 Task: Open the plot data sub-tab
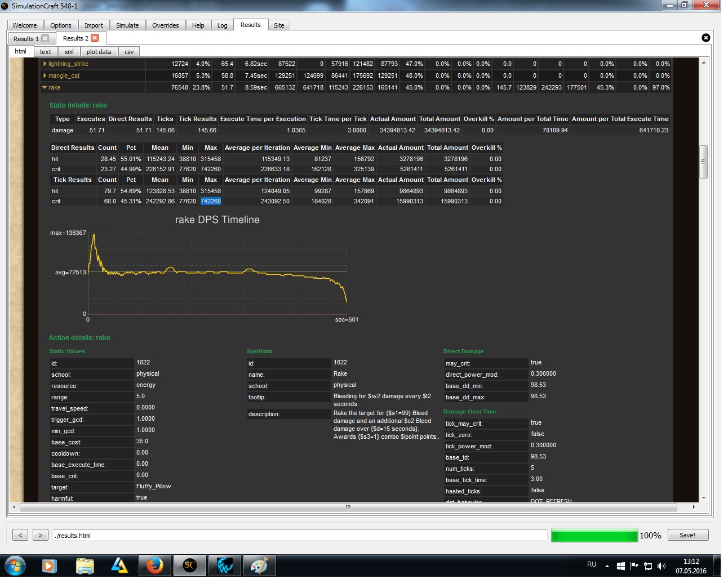coord(99,52)
